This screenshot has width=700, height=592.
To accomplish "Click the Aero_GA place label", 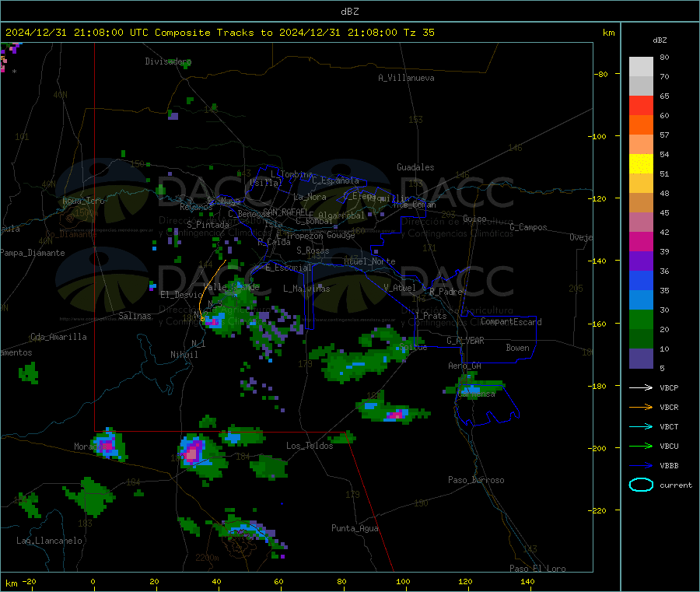I will click(x=465, y=366).
